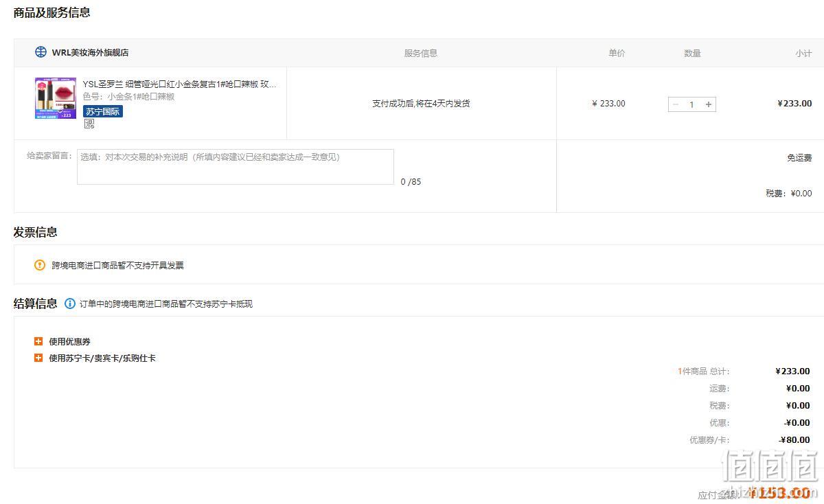
Task: Select the 发票信息 heading
Action: tap(36, 232)
